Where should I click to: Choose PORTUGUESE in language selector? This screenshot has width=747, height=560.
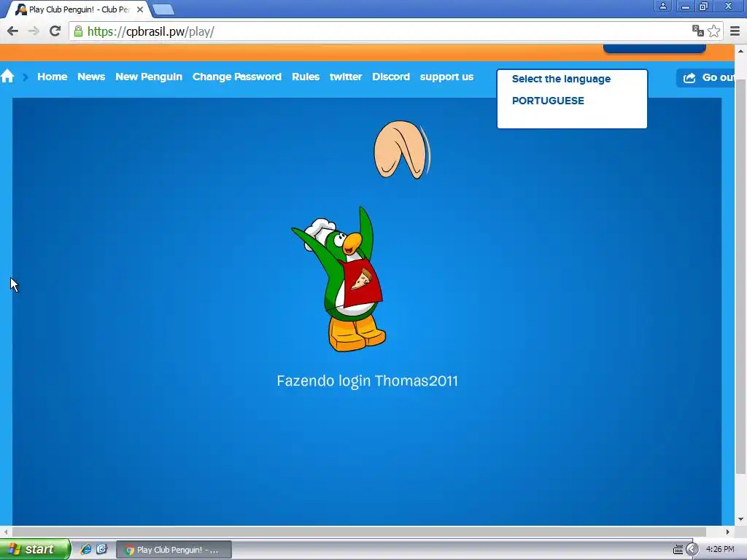(x=548, y=101)
